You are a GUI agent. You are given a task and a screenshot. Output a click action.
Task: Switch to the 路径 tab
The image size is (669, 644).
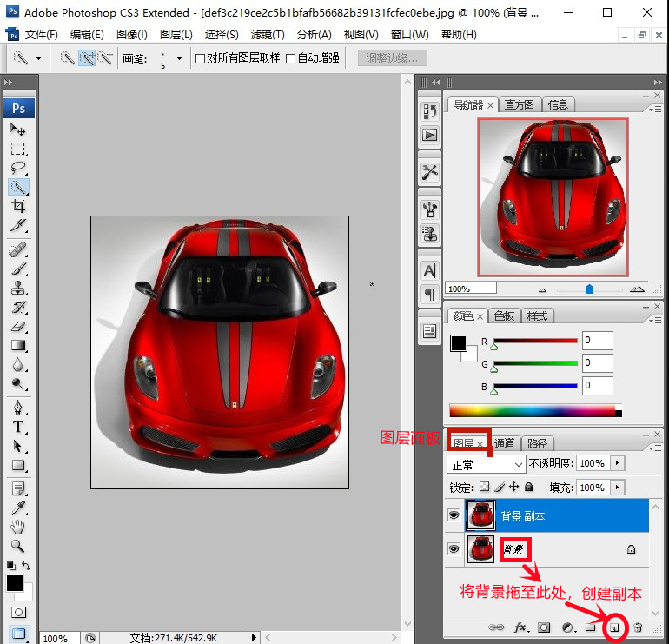pos(537,444)
